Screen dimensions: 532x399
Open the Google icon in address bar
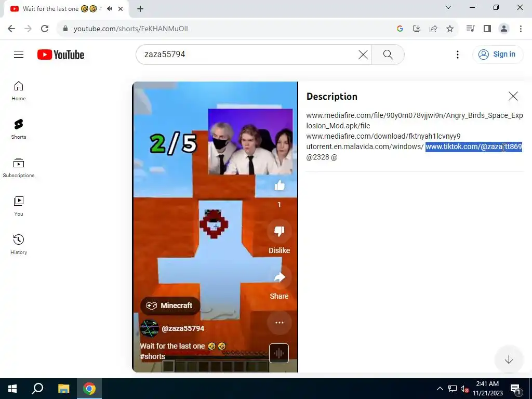400,29
